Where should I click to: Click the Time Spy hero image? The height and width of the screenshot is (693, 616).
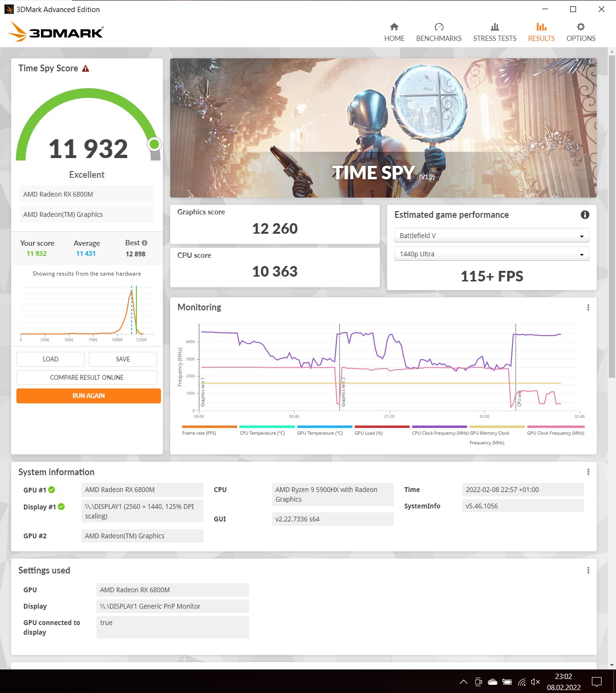(x=383, y=128)
